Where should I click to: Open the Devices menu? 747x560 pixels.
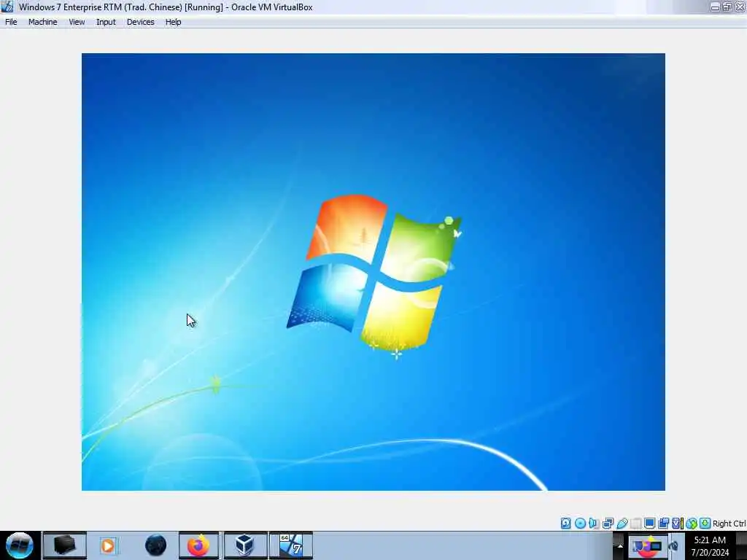click(141, 22)
